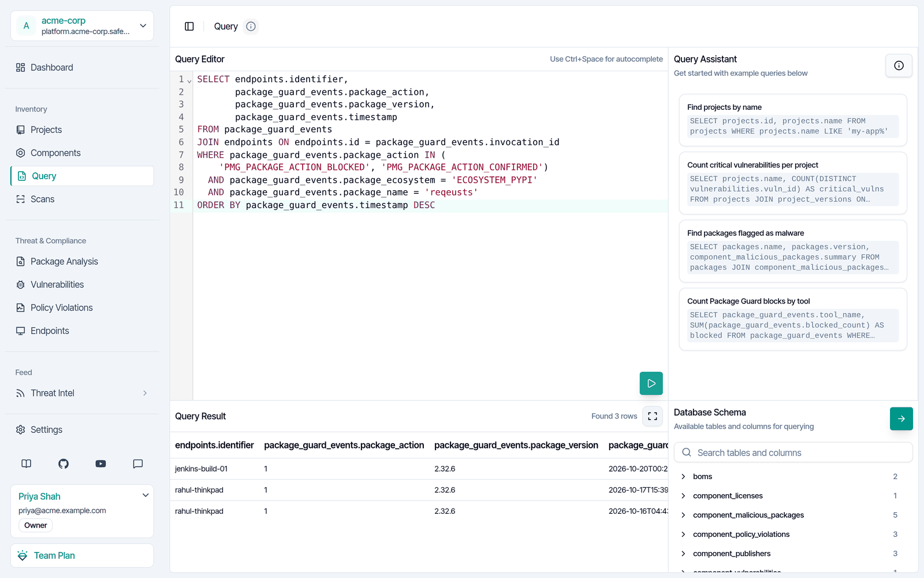Select the Query sidebar item
This screenshot has width=924, height=578.
(82, 176)
